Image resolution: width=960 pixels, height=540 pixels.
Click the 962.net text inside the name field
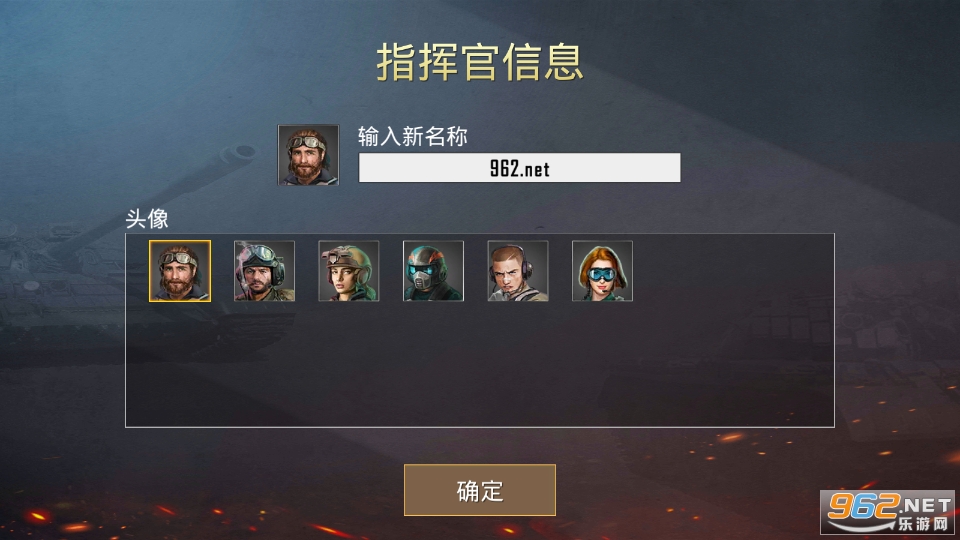coord(520,168)
